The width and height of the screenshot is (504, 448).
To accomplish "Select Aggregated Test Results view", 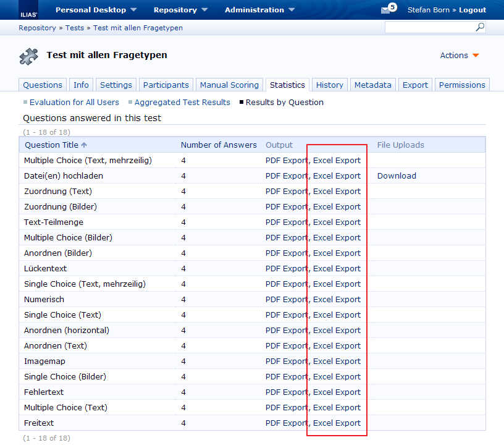I will 182,103.
